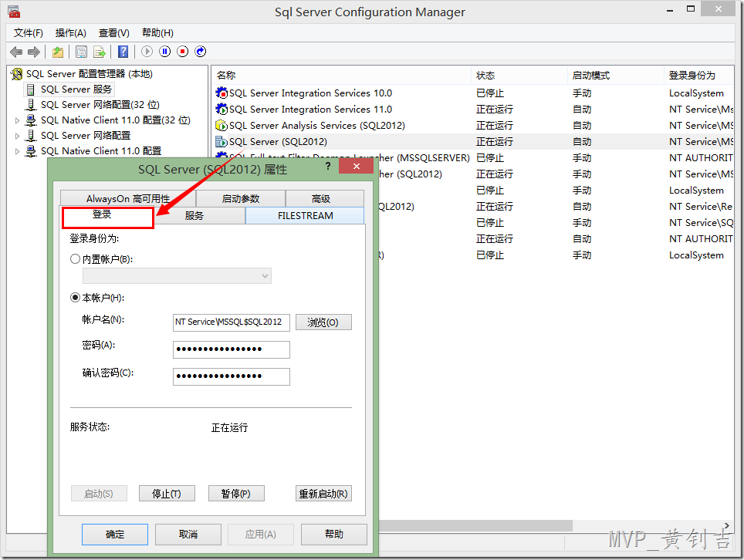Click scroll right arrow of services list

click(727, 526)
